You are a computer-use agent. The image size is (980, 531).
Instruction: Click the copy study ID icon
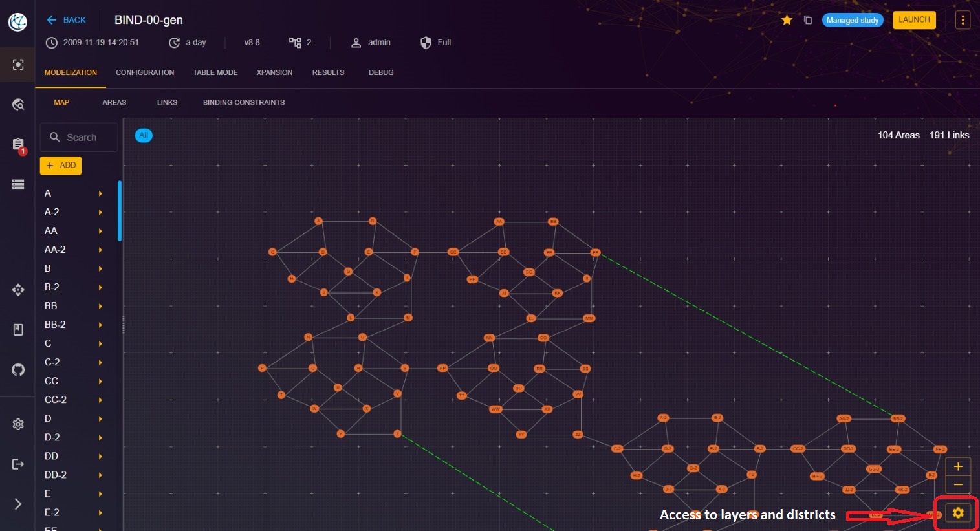click(x=808, y=20)
